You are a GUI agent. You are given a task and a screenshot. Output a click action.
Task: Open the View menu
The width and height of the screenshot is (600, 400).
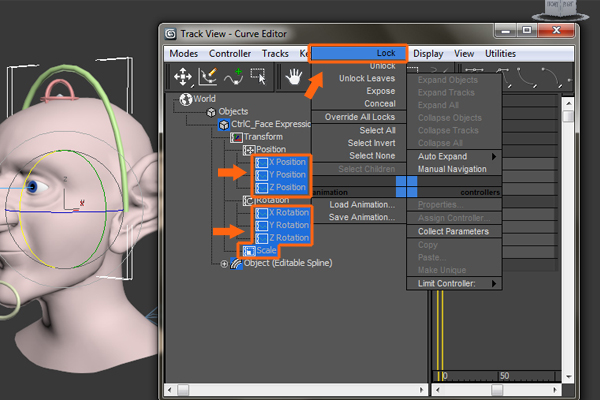point(464,54)
